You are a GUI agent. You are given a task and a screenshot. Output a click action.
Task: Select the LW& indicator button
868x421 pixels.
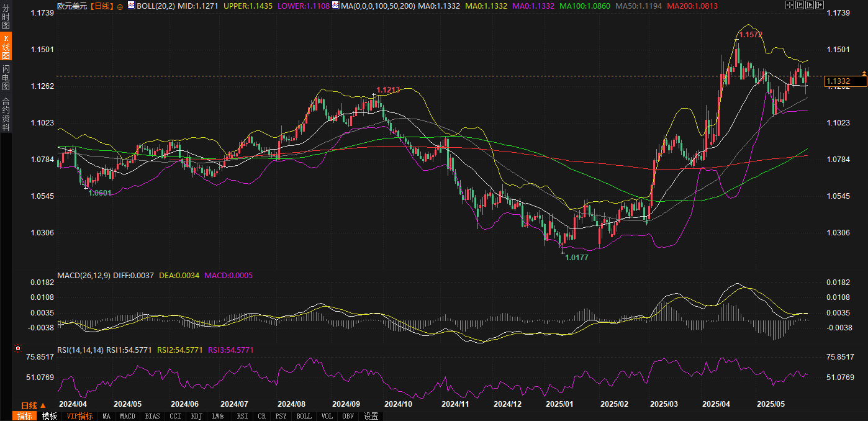click(x=218, y=416)
